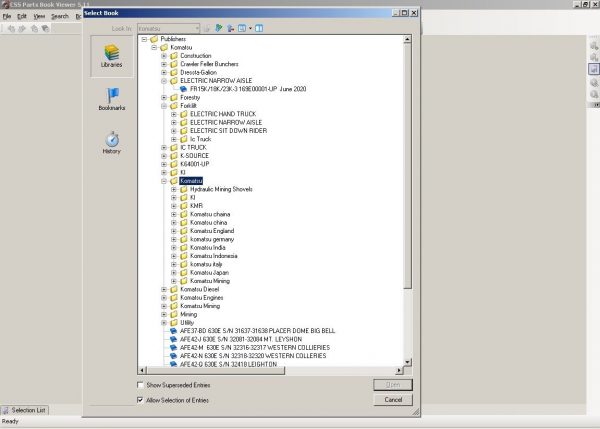The image size is (600, 429).
Task: Select the KMR folder
Action: pos(196,206)
